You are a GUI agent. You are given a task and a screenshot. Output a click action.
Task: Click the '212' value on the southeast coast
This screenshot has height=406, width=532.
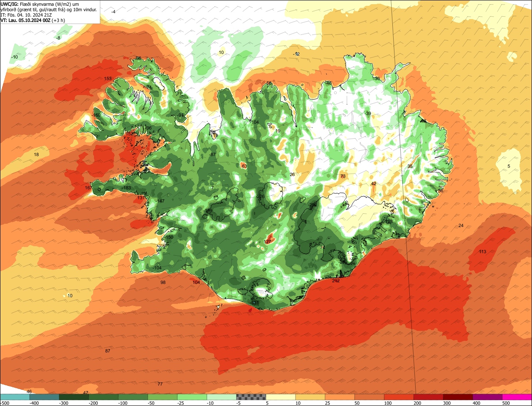(336, 281)
